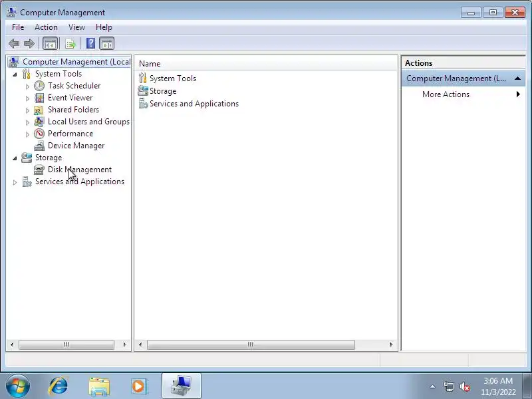Click the Back arrow toolbar icon
This screenshot has width=532, height=399.
14,43
